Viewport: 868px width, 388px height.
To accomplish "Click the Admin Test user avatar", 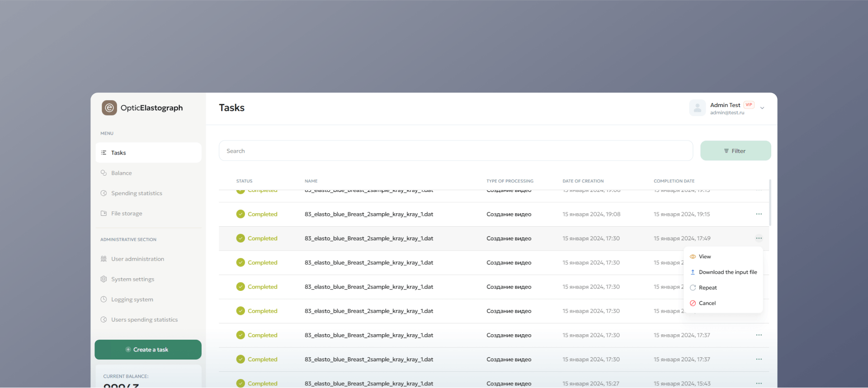I will (x=697, y=108).
